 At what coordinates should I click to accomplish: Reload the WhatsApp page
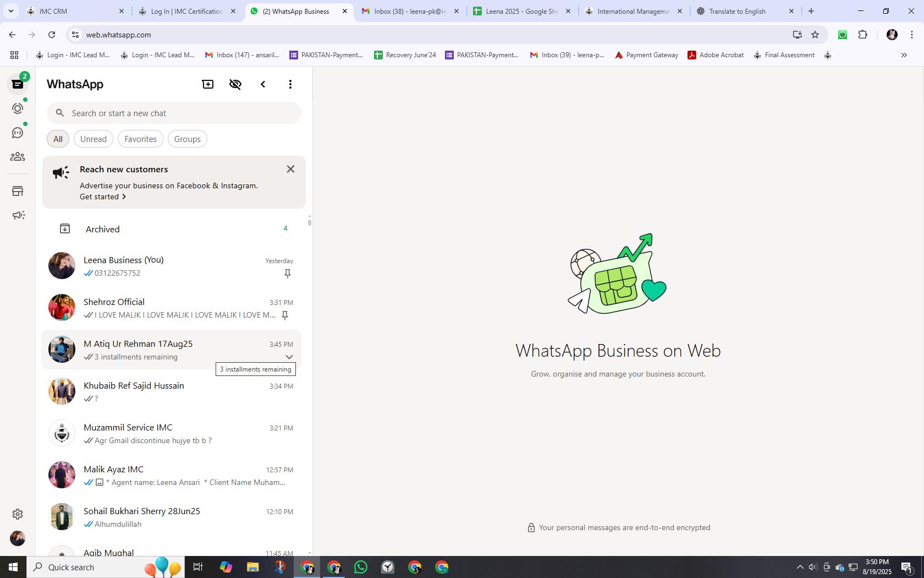click(x=52, y=35)
